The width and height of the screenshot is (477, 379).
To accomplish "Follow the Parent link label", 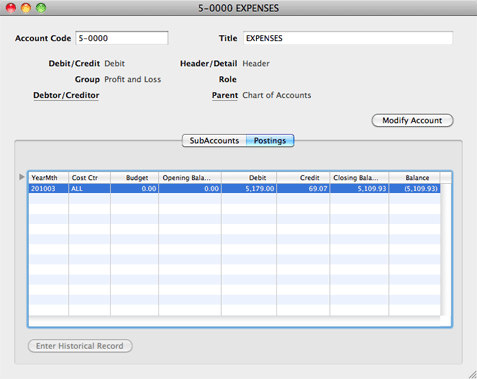I will click(225, 95).
